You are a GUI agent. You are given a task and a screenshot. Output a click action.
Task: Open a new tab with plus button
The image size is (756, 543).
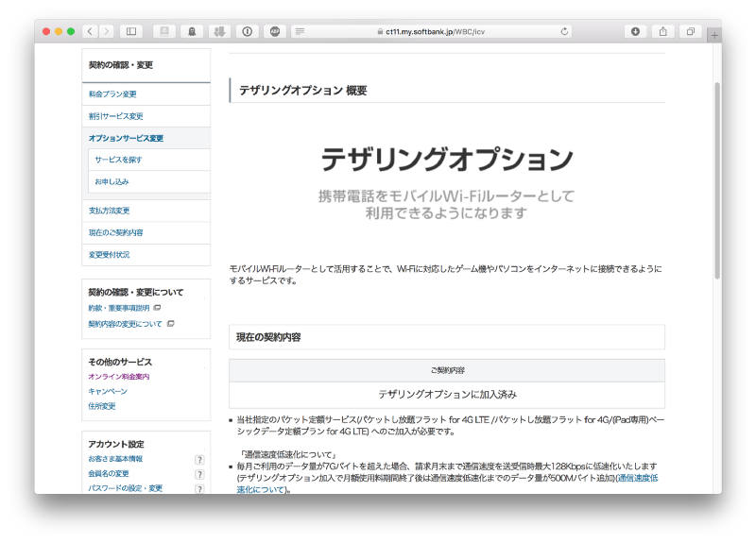pyautogui.click(x=714, y=35)
